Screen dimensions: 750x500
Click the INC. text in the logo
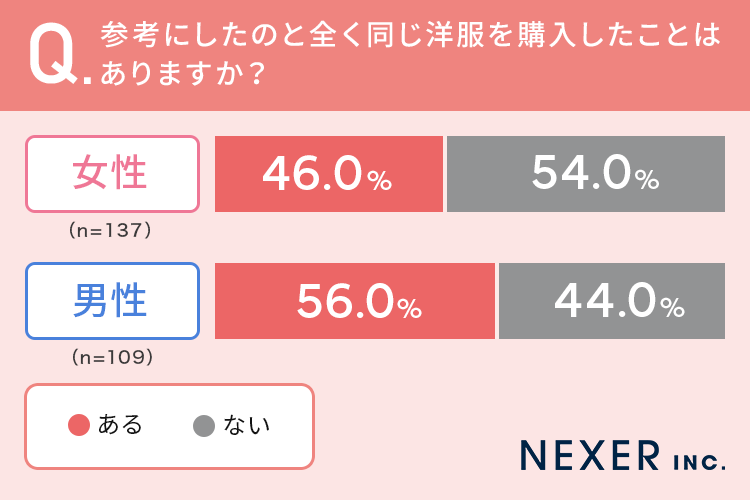[x=696, y=459]
